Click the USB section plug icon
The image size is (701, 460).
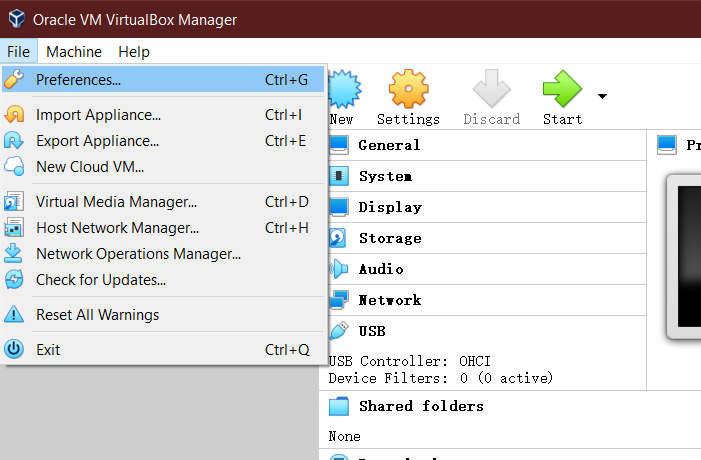point(338,331)
